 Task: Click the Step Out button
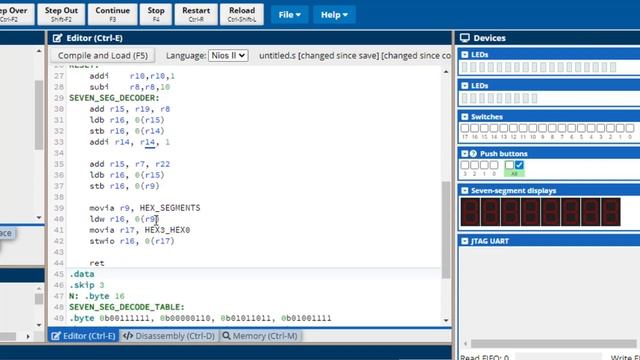coord(61,14)
